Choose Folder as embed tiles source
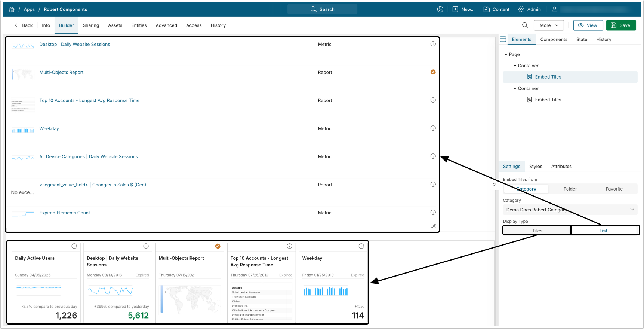Screen dimensions: 644x329 [x=570, y=189]
